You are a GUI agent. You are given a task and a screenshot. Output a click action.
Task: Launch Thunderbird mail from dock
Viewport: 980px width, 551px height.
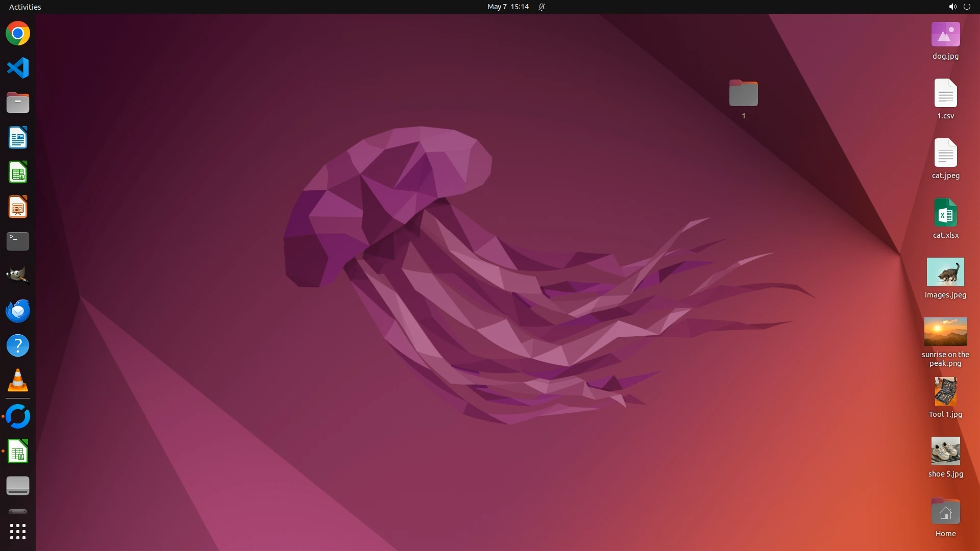coord(18,311)
